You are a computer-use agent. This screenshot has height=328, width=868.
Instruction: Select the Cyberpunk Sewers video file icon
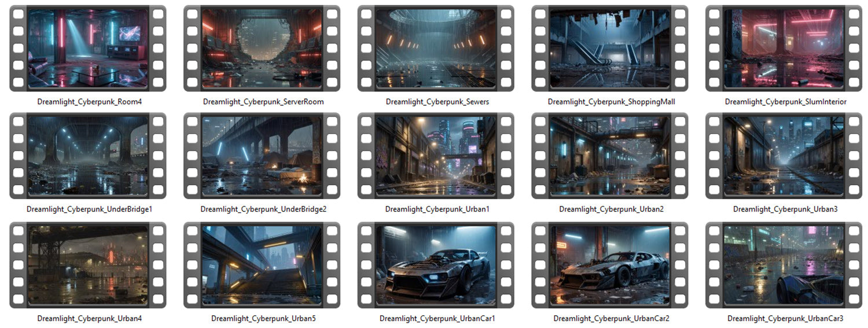point(436,49)
